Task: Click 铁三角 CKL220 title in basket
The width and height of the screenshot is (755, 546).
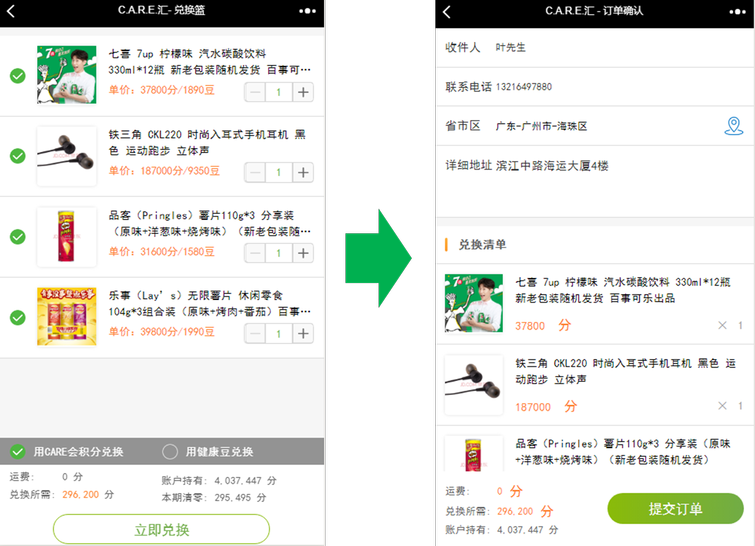Action: tap(207, 143)
